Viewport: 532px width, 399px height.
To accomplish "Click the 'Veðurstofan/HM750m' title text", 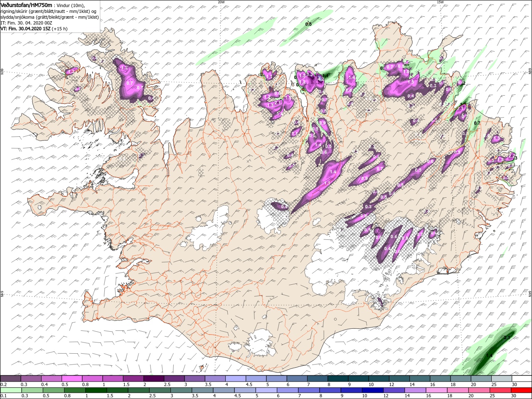I will coord(26,5).
